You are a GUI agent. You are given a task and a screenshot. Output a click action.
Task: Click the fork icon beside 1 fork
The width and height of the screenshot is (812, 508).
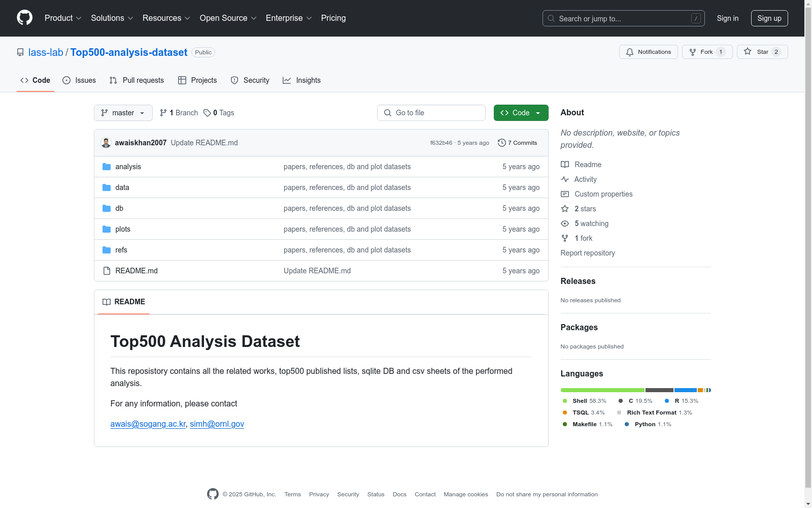pos(565,238)
